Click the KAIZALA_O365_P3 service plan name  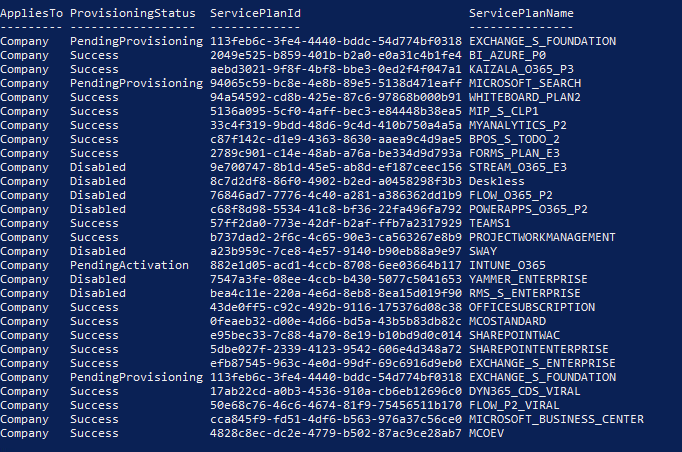click(521, 69)
